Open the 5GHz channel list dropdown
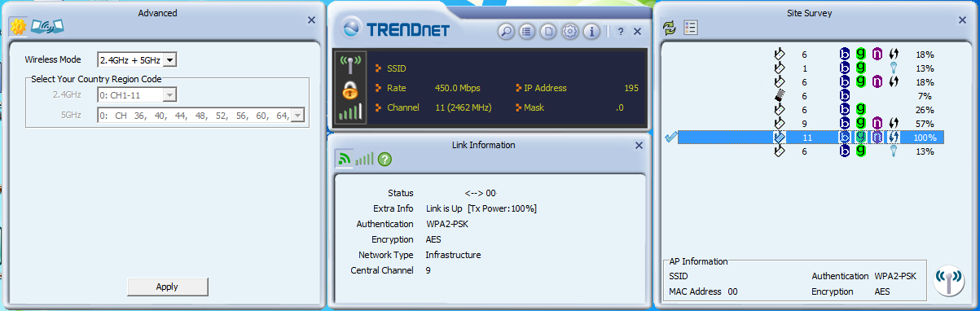 pos(200,116)
